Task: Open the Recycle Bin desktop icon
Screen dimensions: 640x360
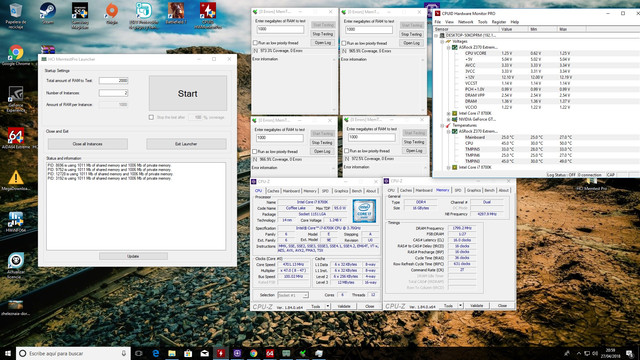Action: coord(16,15)
